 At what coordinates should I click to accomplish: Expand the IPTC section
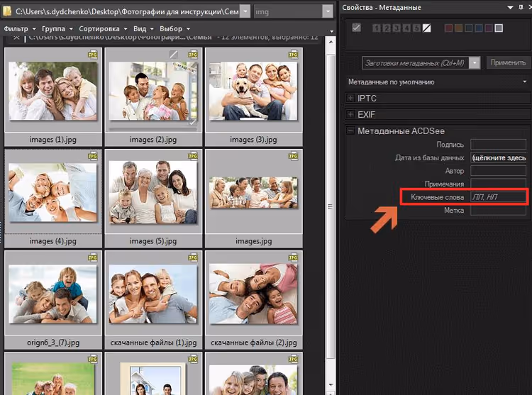click(x=351, y=98)
